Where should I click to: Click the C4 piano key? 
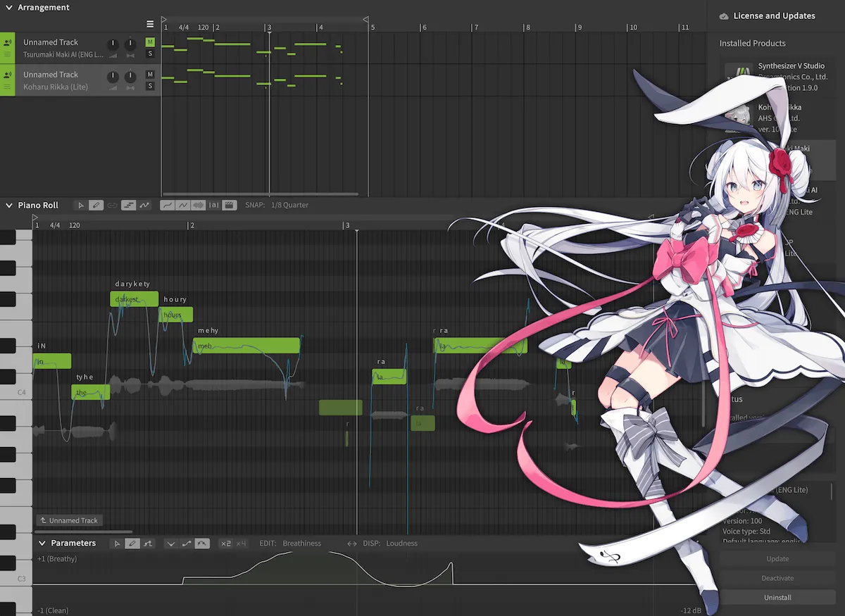15,392
